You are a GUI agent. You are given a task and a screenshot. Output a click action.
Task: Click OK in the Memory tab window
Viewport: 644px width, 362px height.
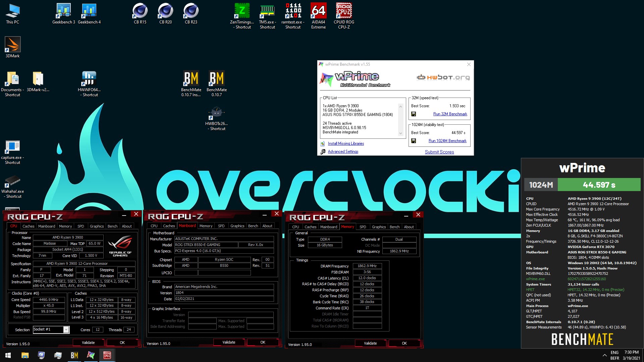404,343
